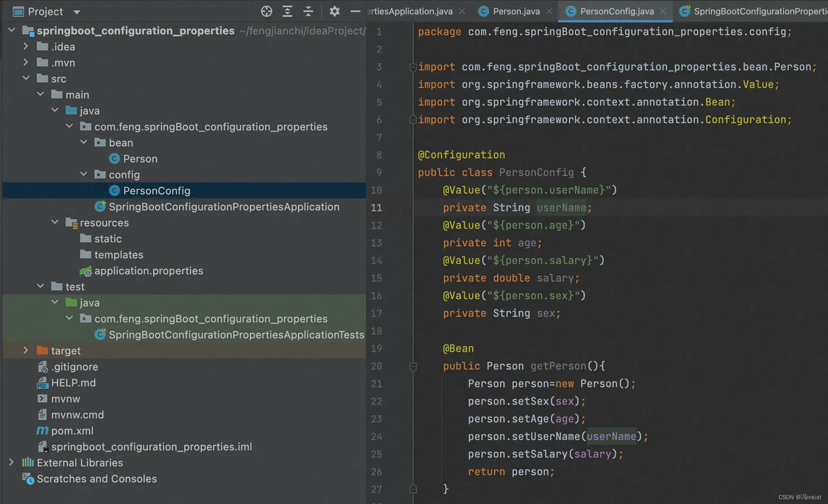This screenshot has width=828, height=504.
Task: Expand the .mvn folder
Action: point(25,62)
